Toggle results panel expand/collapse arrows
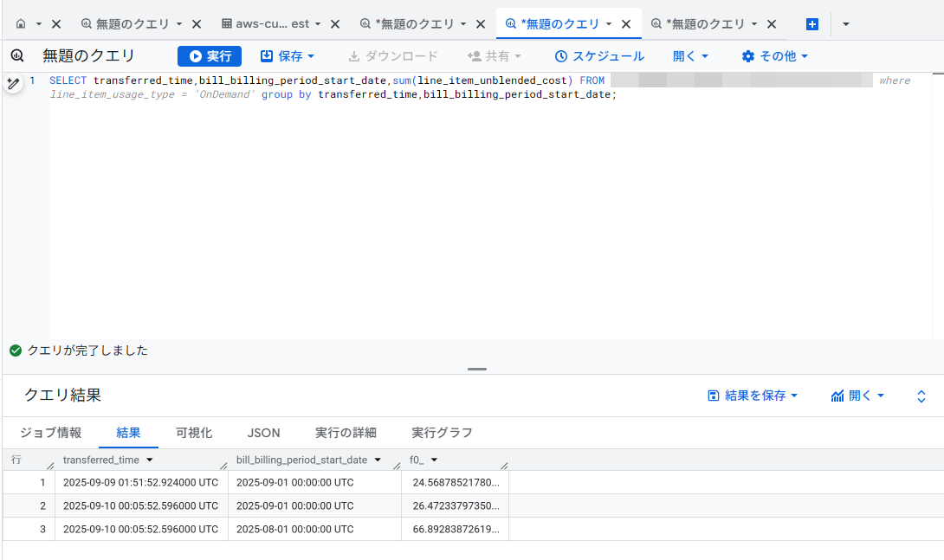The image size is (944, 560). tap(921, 396)
